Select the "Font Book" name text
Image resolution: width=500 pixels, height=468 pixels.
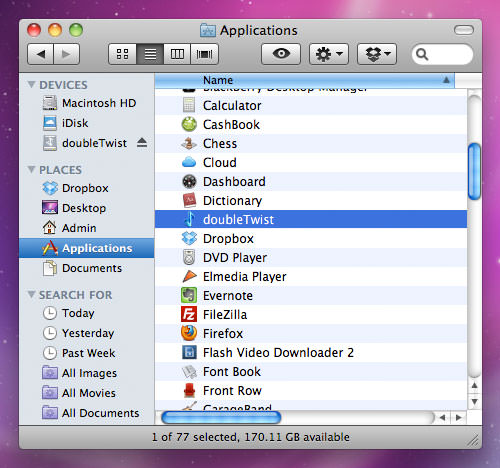pos(232,372)
